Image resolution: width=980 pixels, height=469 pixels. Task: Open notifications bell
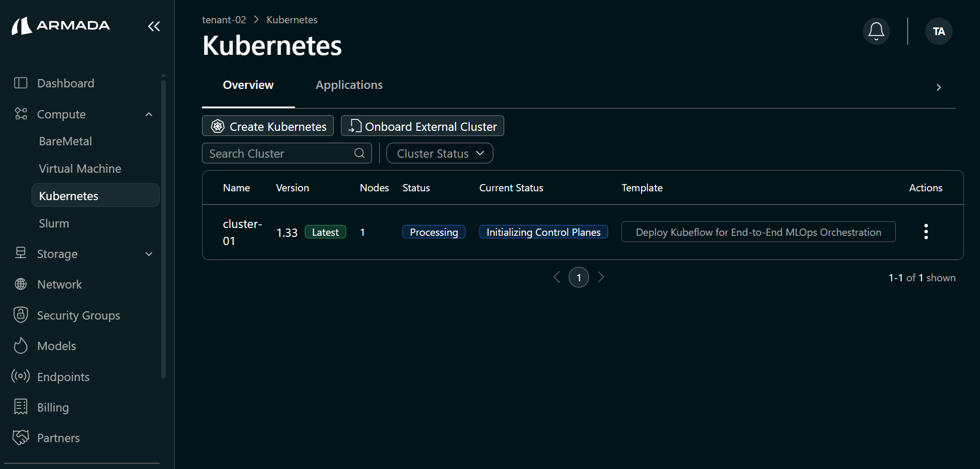point(876,32)
